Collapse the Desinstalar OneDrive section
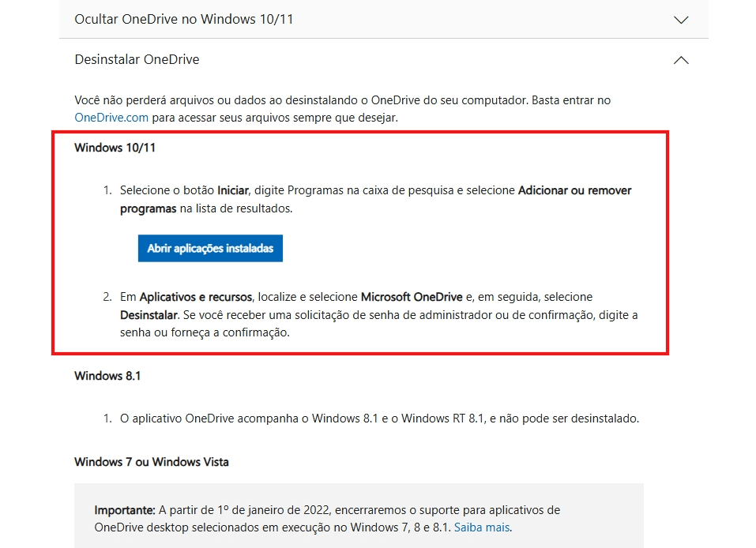 coord(383,60)
